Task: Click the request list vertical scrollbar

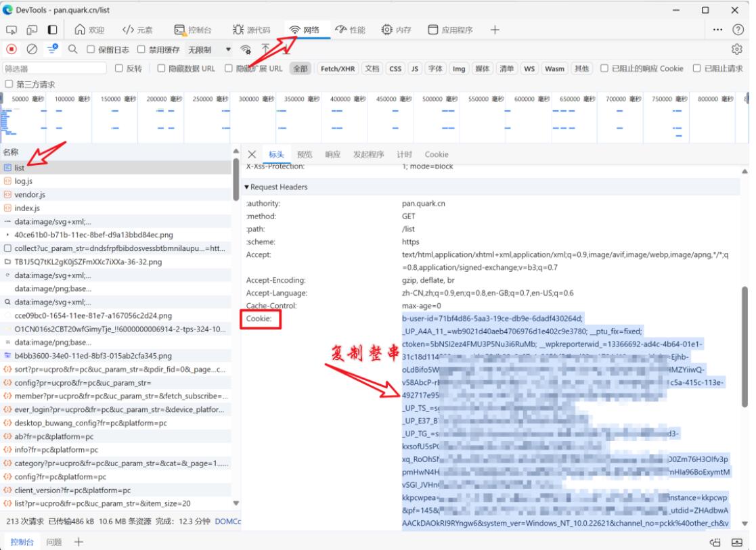Action: (x=236, y=179)
